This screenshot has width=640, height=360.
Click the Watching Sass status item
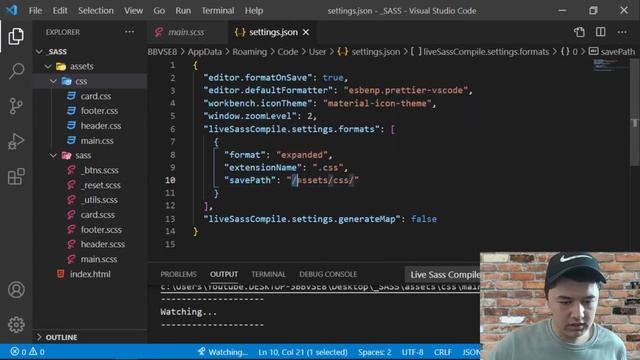coord(222,352)
